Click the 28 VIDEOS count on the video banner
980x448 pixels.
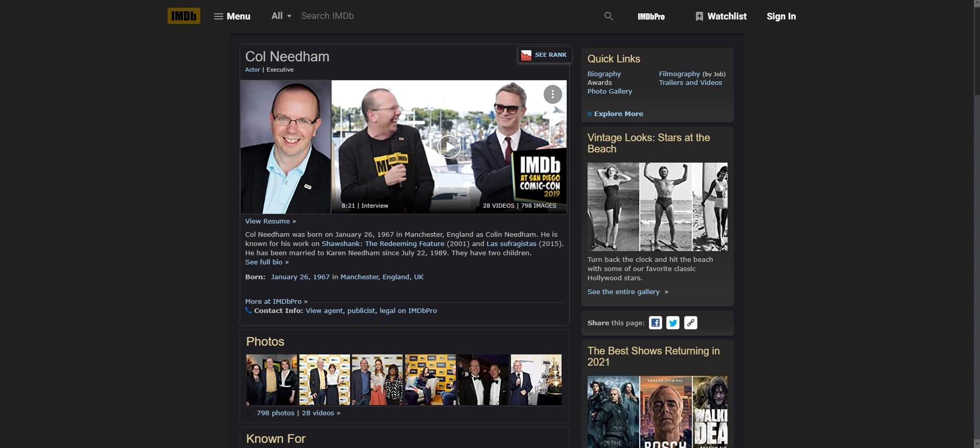coord(499,206)
